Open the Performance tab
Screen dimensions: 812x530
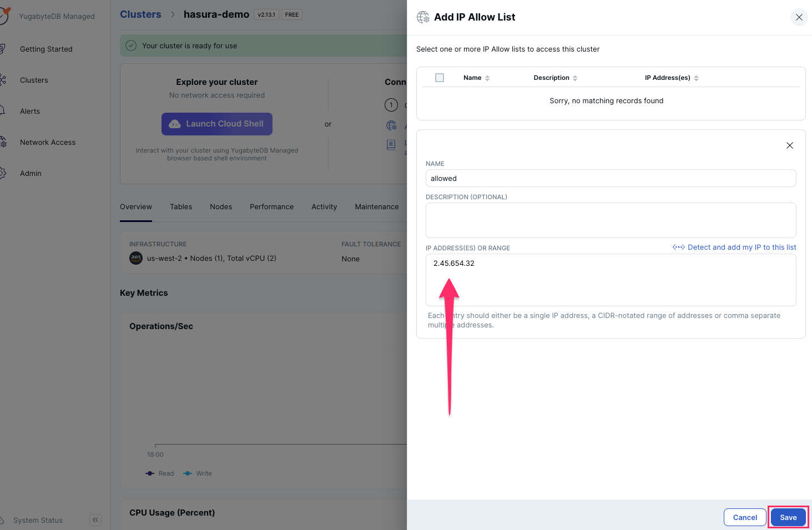pyautogui.click(x=271, y=207)
